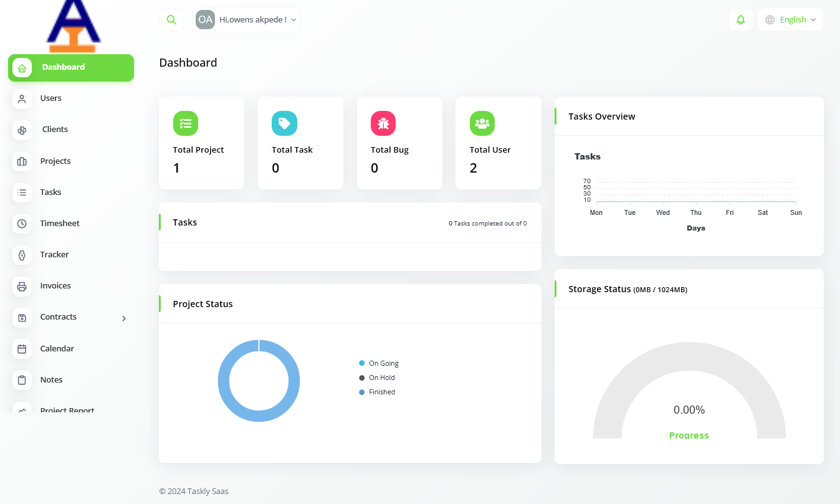This screenshot has width=840, height=504.
Task: Open the English language dropdown
Action: point(791,20)
